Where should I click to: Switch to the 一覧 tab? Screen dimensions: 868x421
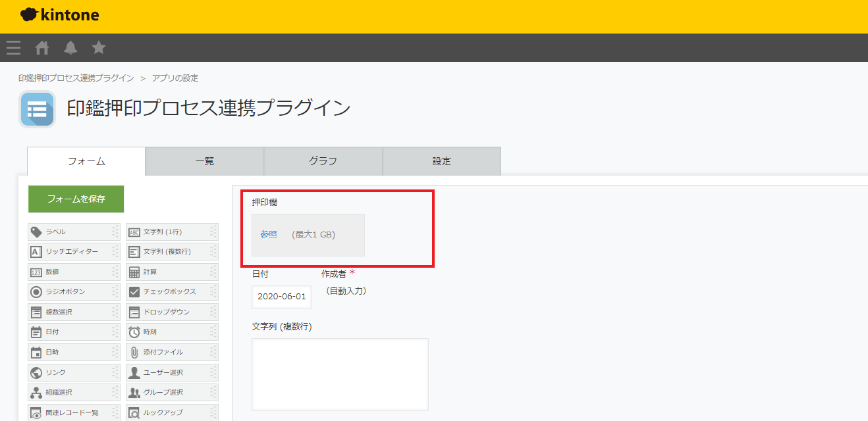coord(205,161)
